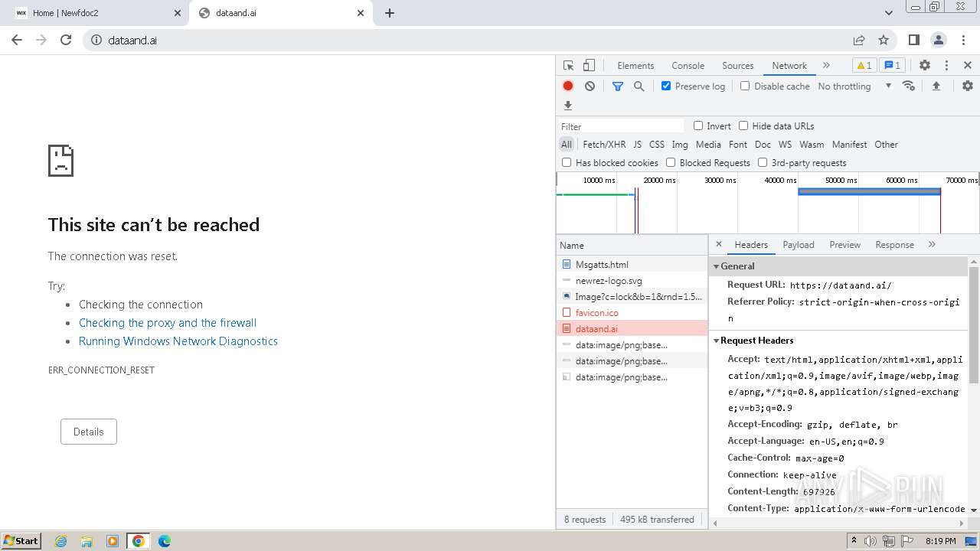Uncheck Preserve log checkbox
Viewport: 980px width, 551px height.
tap(666, 86)
